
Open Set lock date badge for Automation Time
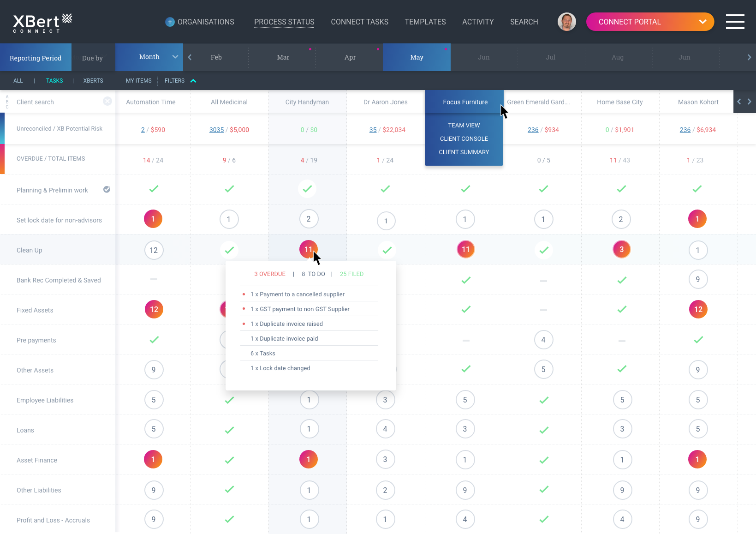tap(153, 219)
